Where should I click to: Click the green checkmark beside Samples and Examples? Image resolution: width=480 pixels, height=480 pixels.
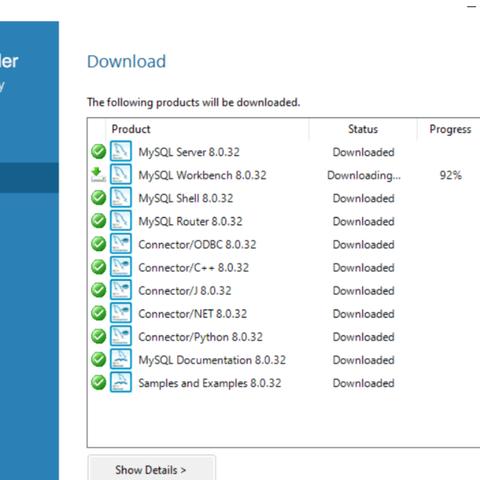99,382
